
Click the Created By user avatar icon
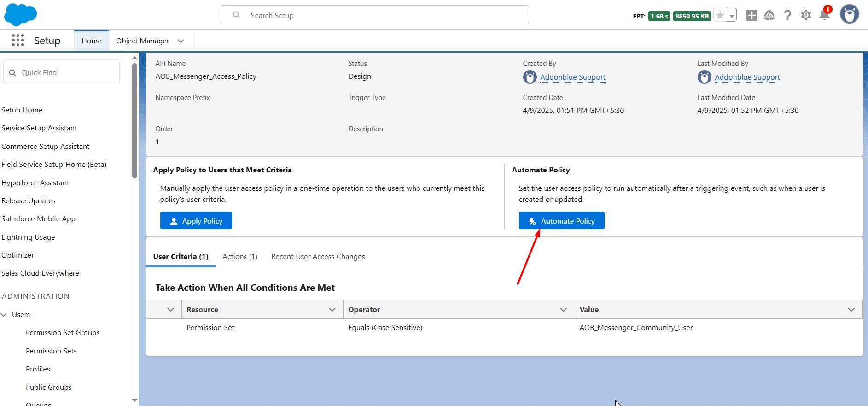(x=530, y=77)
